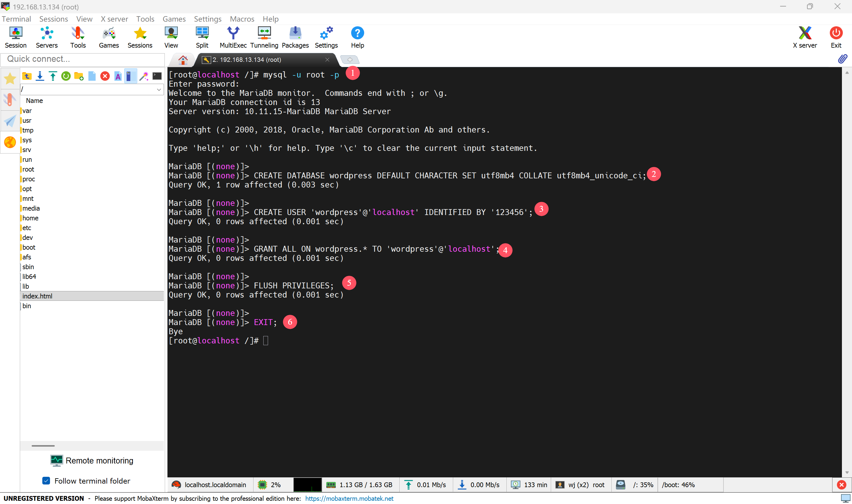852x504 pixels.
Task: Click the terminal scrollbar down arrow
Action: (847, 472)
